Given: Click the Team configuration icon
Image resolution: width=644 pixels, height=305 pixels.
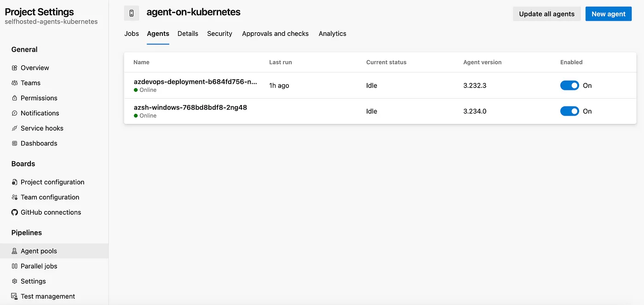Looking at the screenshot, I should [x=14, y=198].
